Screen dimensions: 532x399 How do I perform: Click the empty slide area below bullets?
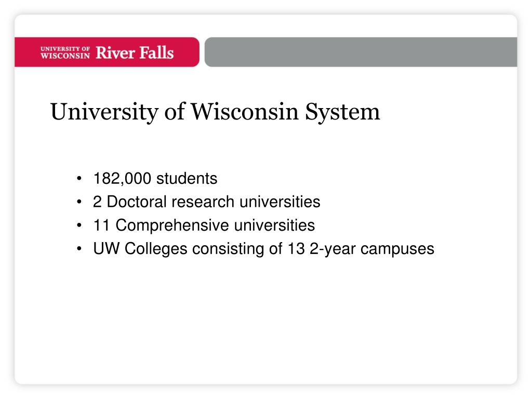pos(266,319)
